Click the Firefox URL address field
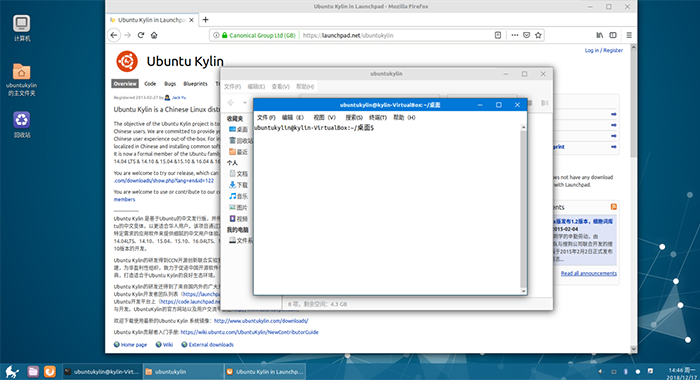Image resolution: width=700 pixels, height=380 pixels. click(396, 35)
